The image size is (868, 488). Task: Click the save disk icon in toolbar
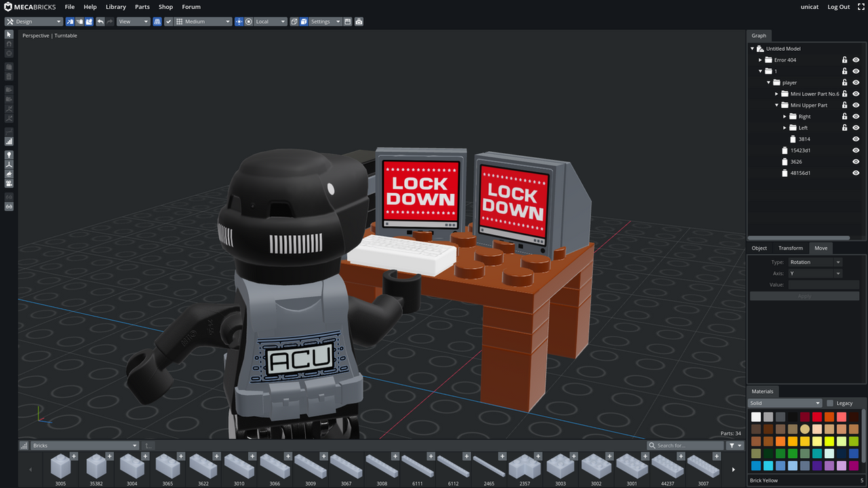348,22
